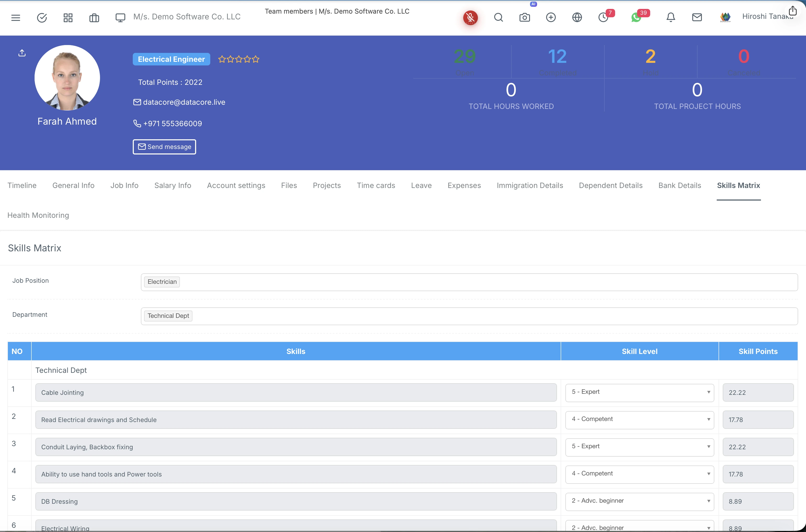Toggle the red muted microphone button

point(470,18)
